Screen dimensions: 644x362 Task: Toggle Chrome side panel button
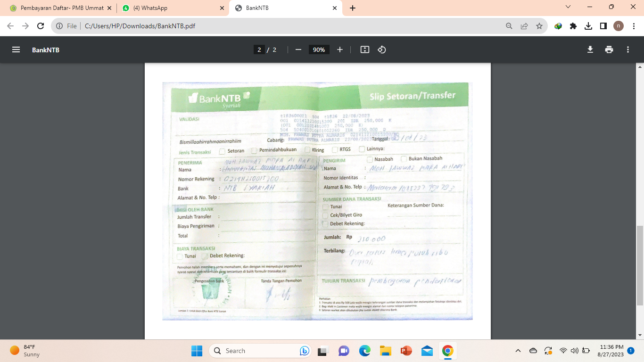[x=603, y=26]
